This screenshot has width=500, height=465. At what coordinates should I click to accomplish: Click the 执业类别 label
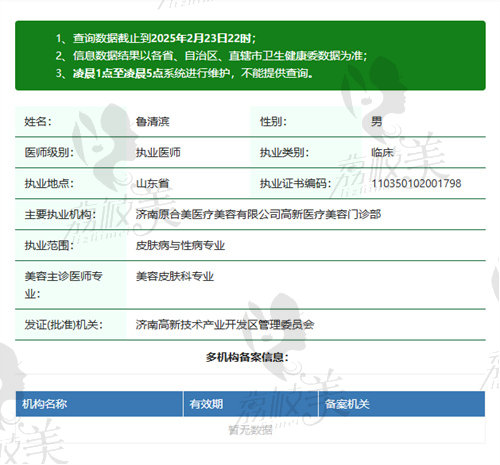285,152
